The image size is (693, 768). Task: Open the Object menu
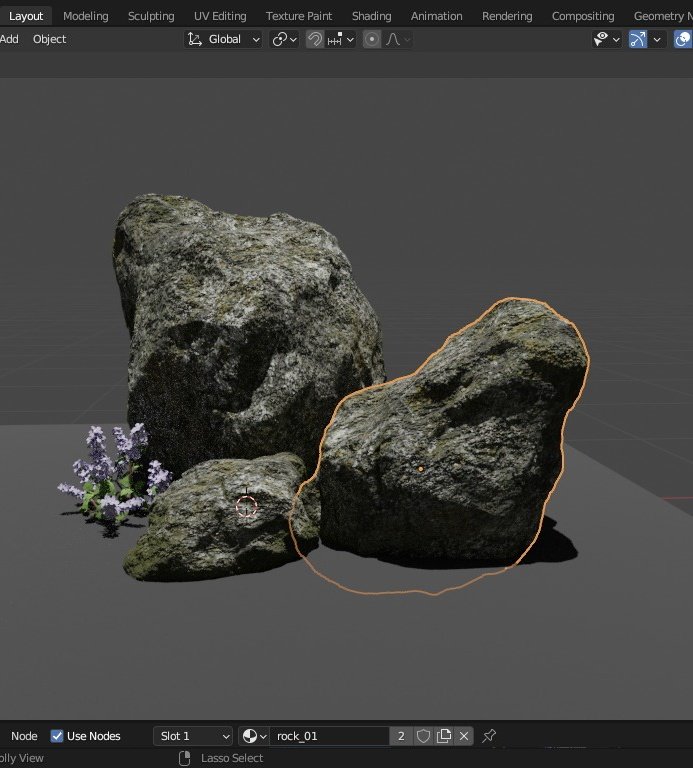(x=49, y=39)
